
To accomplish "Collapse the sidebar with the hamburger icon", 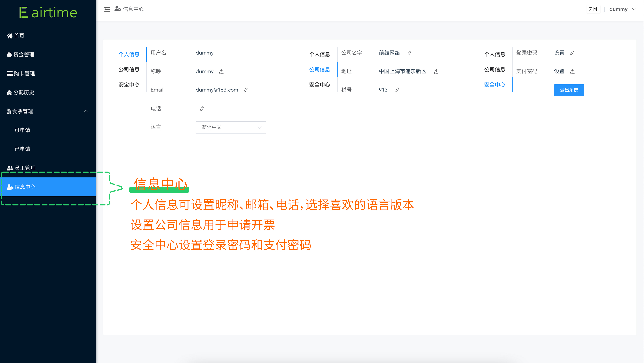I will [x=107, y=9].
